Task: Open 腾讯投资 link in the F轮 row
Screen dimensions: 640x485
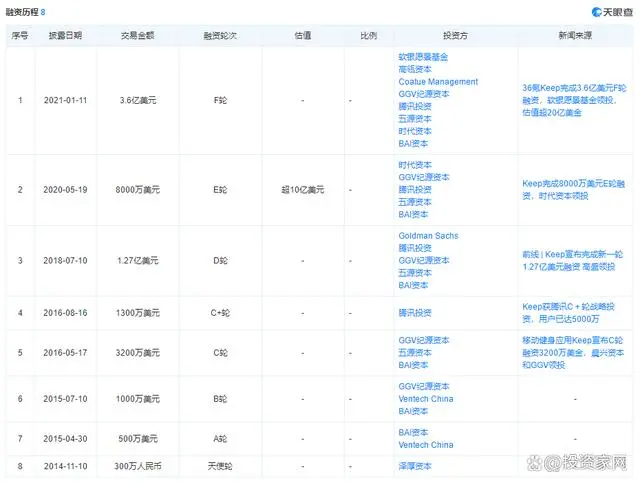Action: [415, 106]
